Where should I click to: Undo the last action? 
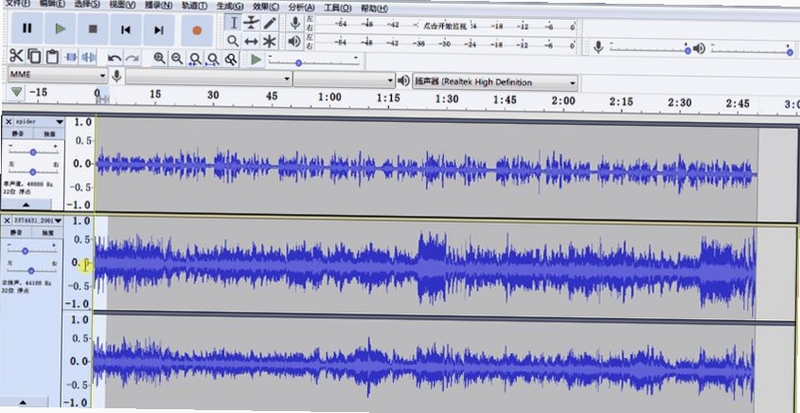pyautogui.click(x=115, y=58)
